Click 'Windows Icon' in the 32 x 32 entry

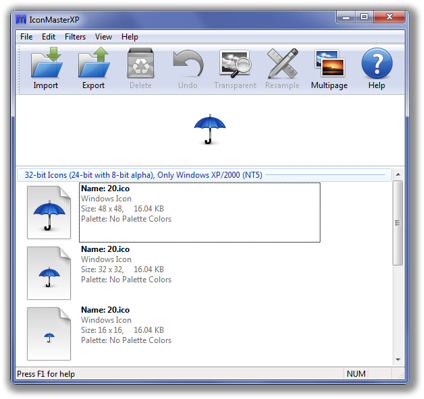[x=106, y=259]
